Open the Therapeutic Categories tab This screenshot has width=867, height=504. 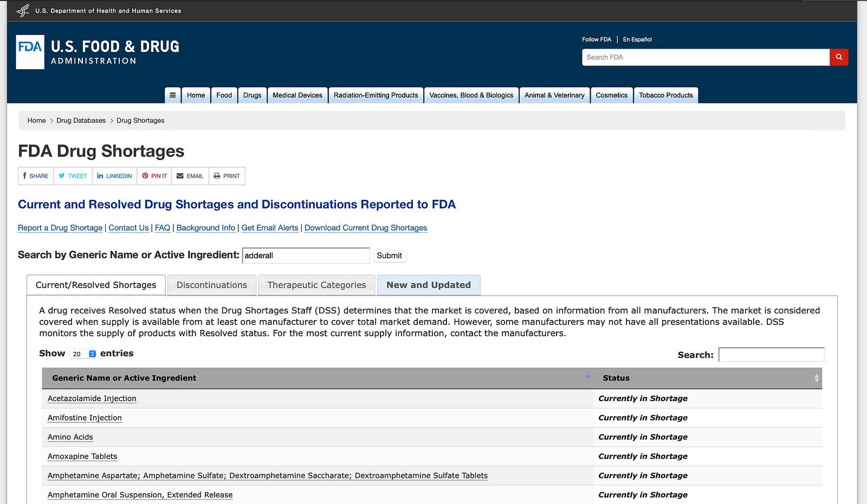pyautogui.click(x=316, y=285)
